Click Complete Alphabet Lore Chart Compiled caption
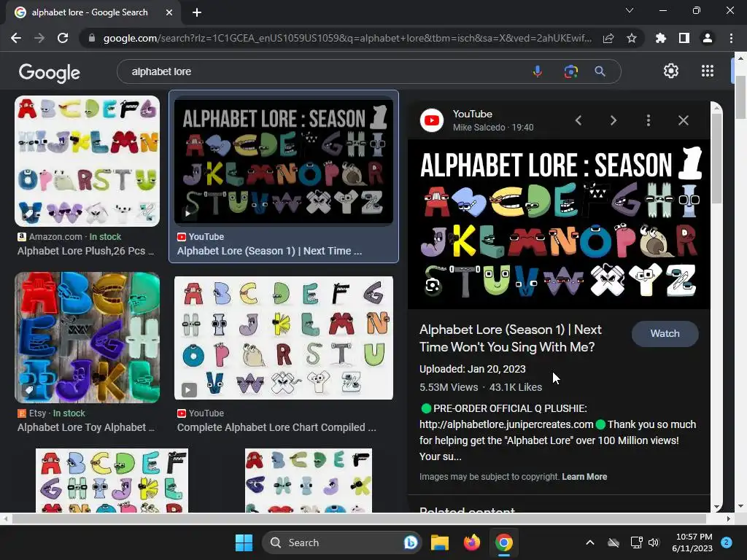Viewport: 747px width, 560px height. pyautogui.click(x=276, y=427)
